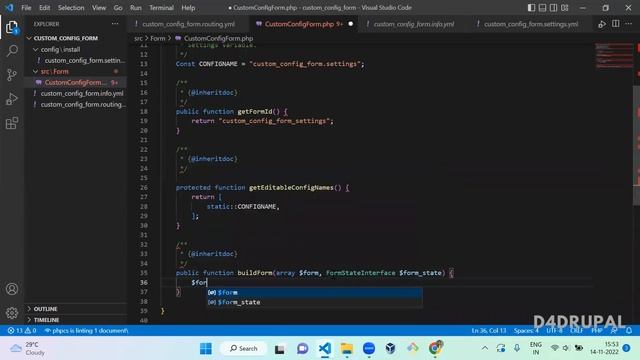Click phpcs linting status item
Screen dimensions: 640x360
pos(87,331)
